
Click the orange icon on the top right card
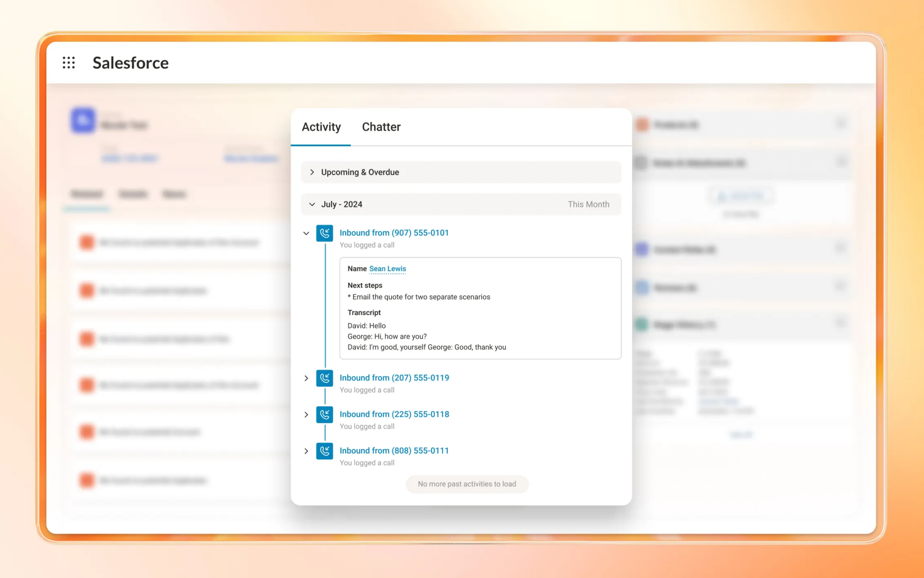pyautogui.click(x=642, y=125)
